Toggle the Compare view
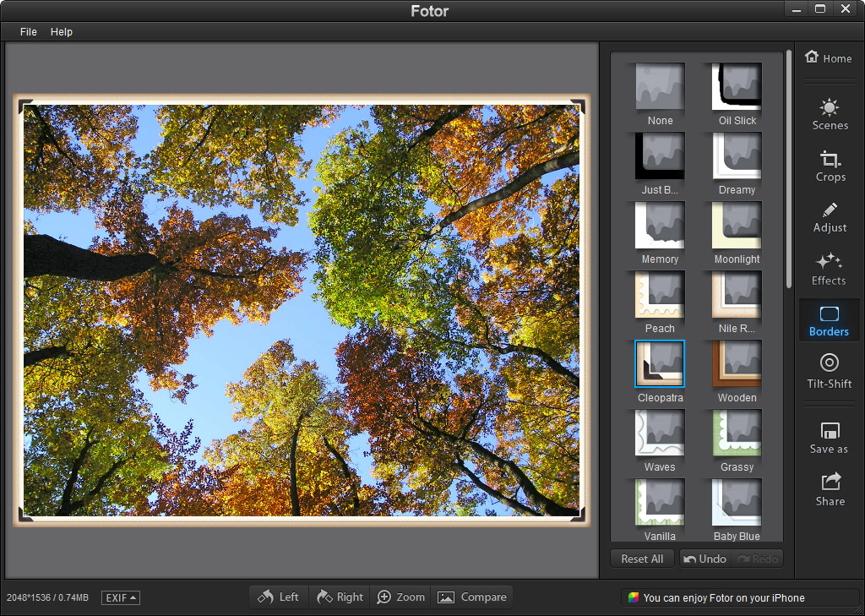865x616 pixels. tap(471, 597)
